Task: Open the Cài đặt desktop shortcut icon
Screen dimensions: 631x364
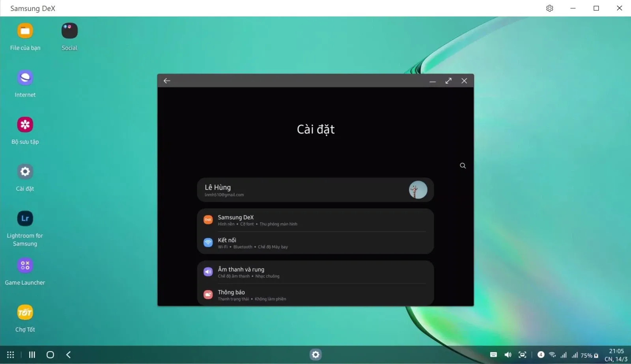Action: pyautogui.click(x=25, y=171)
